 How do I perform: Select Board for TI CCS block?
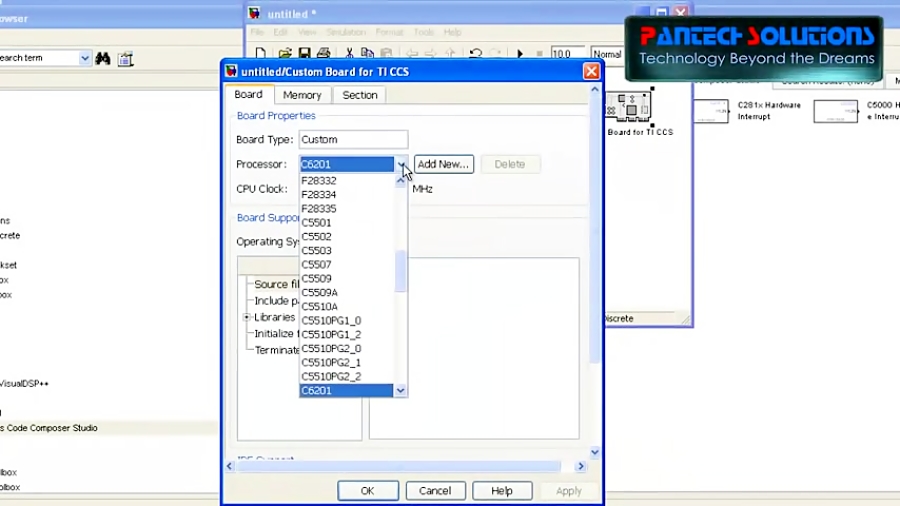click(629, 106)
